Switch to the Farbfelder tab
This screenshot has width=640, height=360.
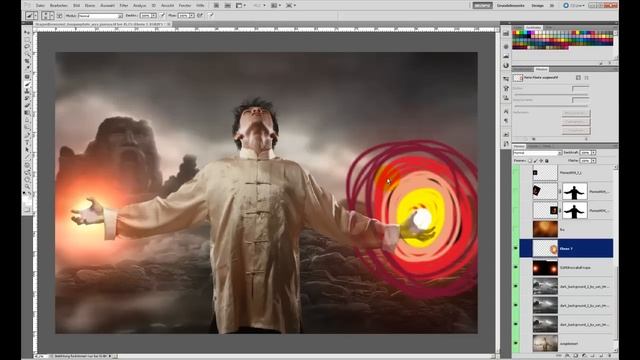tap(533, 27)
